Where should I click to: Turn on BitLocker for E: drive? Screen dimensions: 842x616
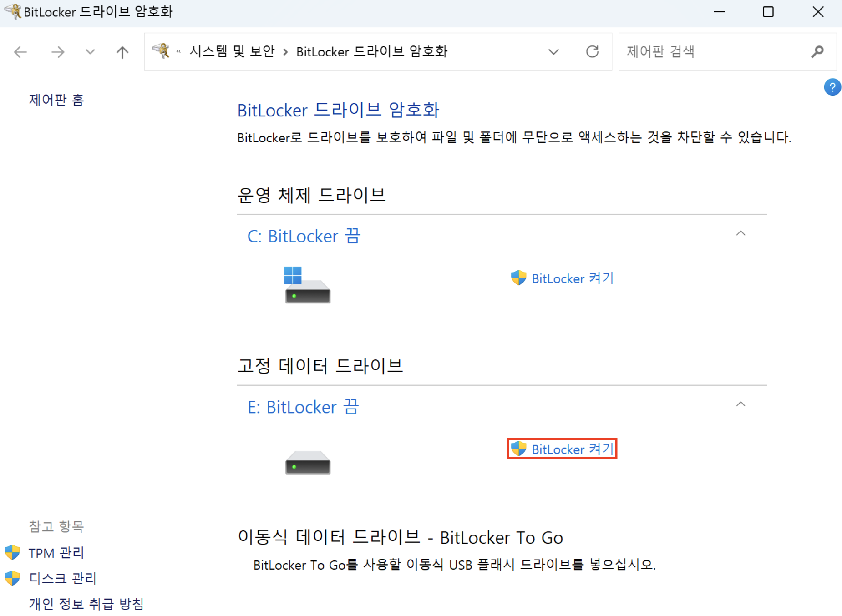click(x=573, y=449)
